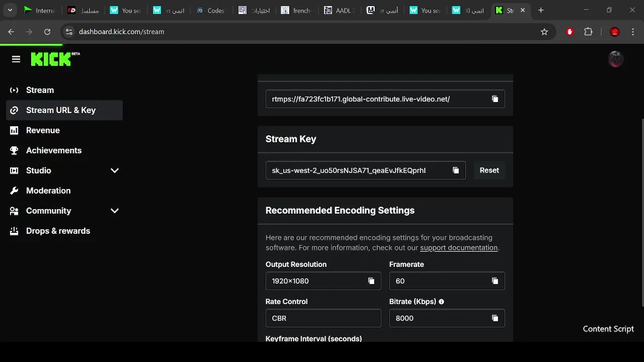The height and width of the screenshot is (362, 644).
Task: Reset the stream key
Action: (489, 170)
